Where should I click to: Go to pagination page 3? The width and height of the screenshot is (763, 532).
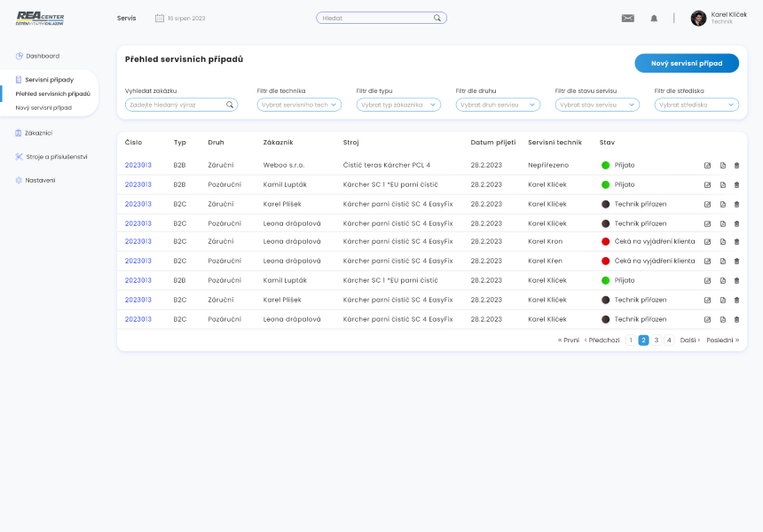click(x=657, y=340)
